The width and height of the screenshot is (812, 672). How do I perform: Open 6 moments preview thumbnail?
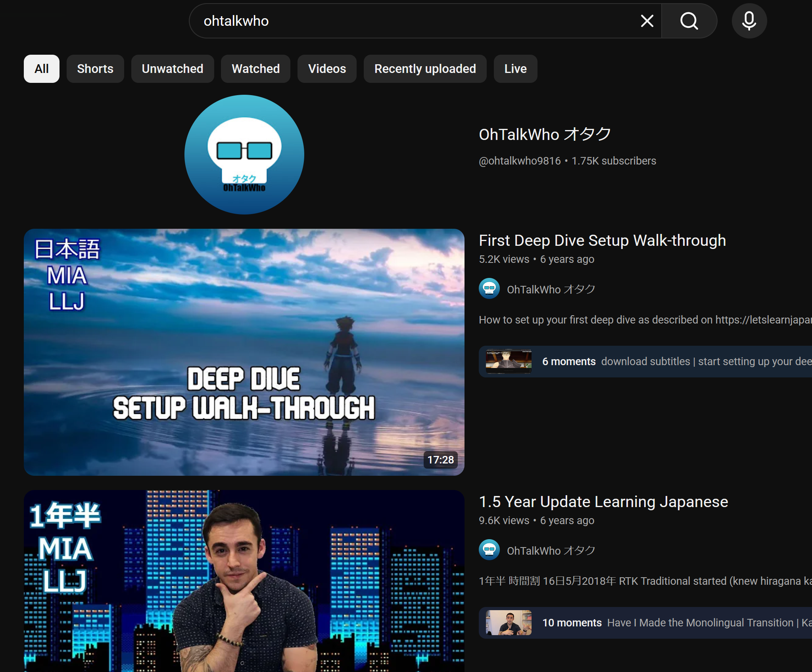click(509, 361)
